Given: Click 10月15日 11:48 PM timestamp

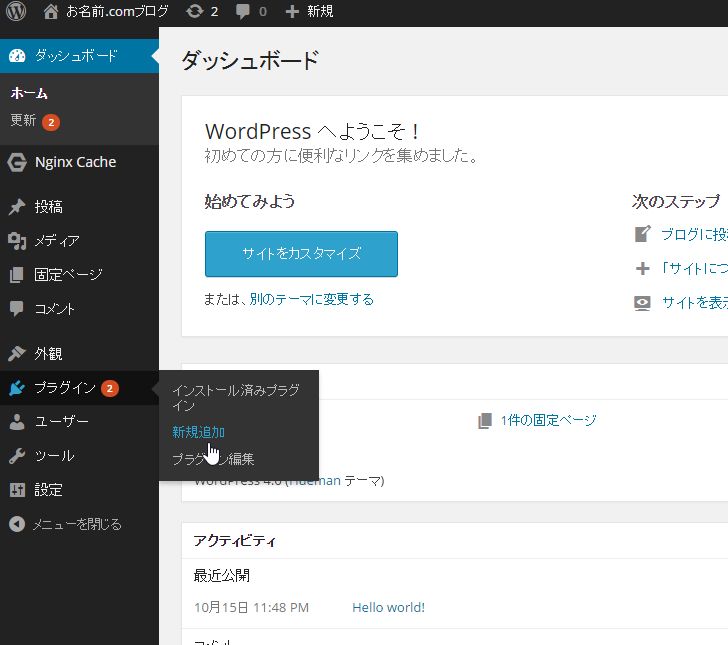Looking at the screenshot, I should point(251,607).
